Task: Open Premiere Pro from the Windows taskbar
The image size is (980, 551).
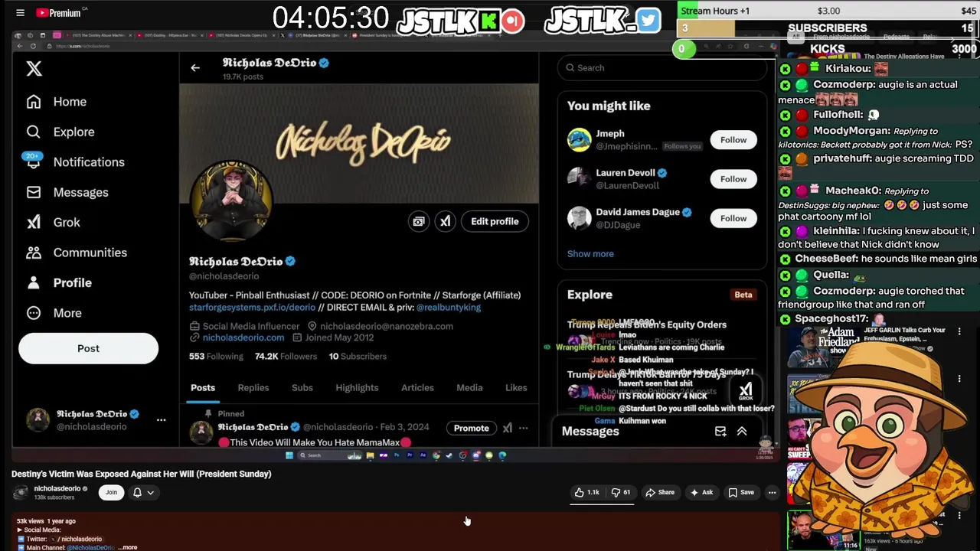Action: pyautogui.click(x=410, y=455)
